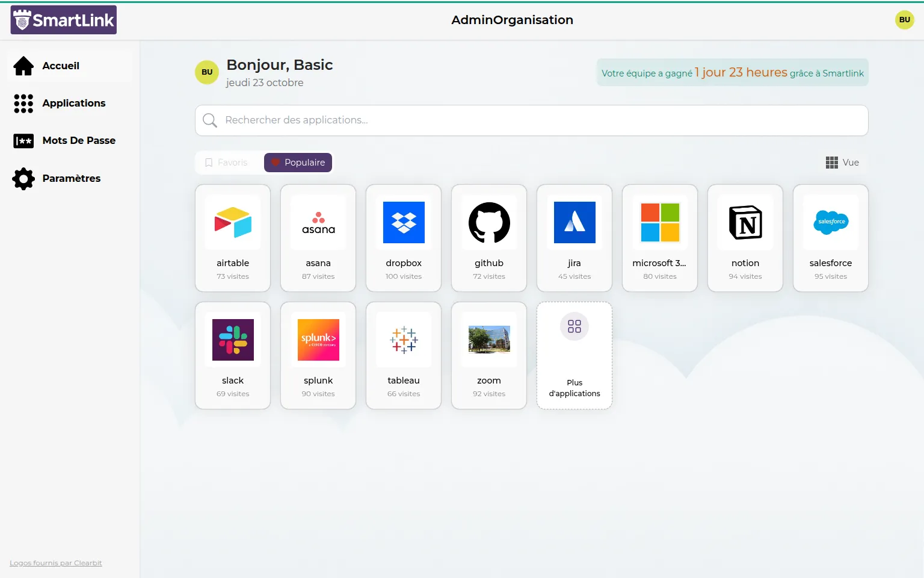Open the Tableau application

tap(404, 355)
